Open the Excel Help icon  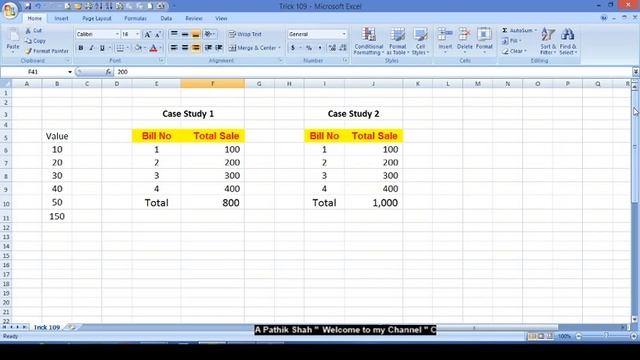tap(604, 18)
